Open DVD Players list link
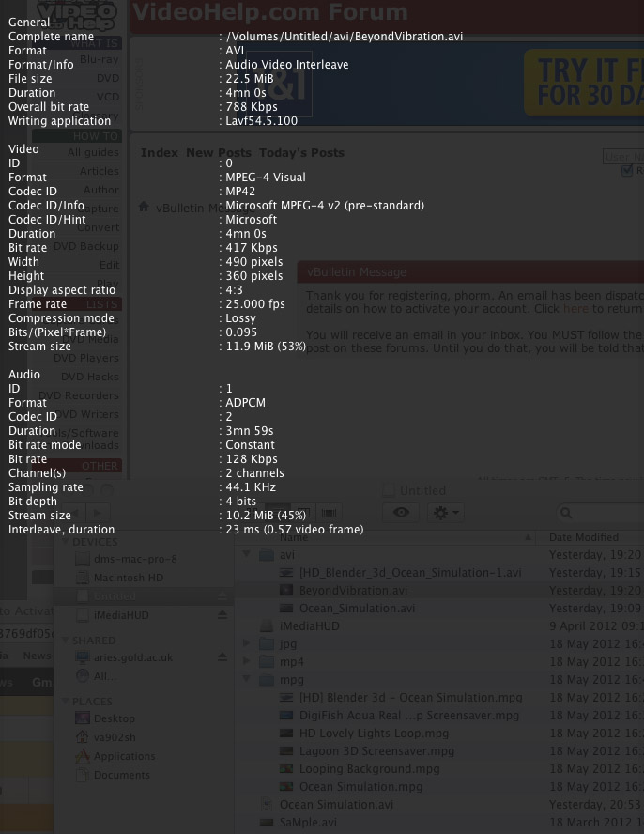This screenshot has width=644, height=834. [x=86, y=358]
